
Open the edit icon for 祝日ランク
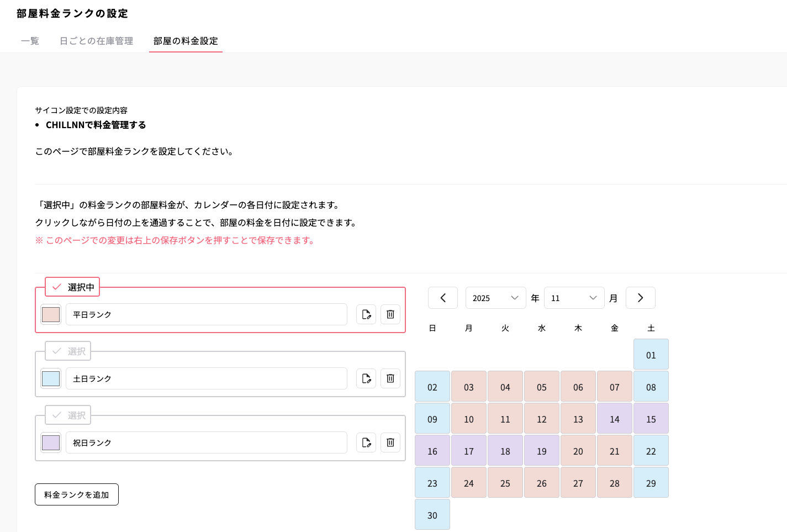click(366, 443)
